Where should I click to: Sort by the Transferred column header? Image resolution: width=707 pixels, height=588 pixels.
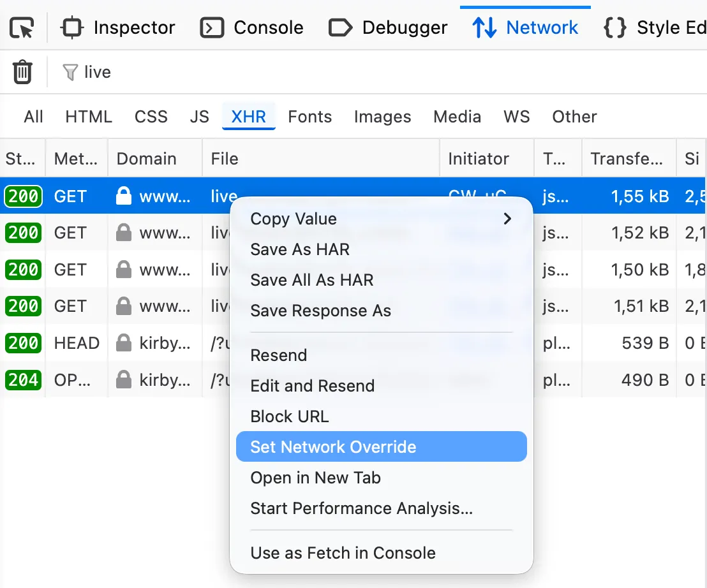coord(629,159)
